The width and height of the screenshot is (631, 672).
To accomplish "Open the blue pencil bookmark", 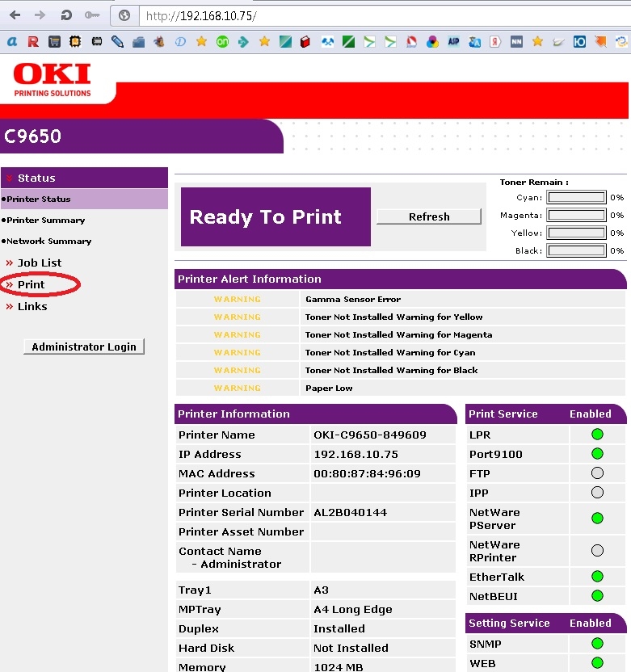I will tap(117, 41).
